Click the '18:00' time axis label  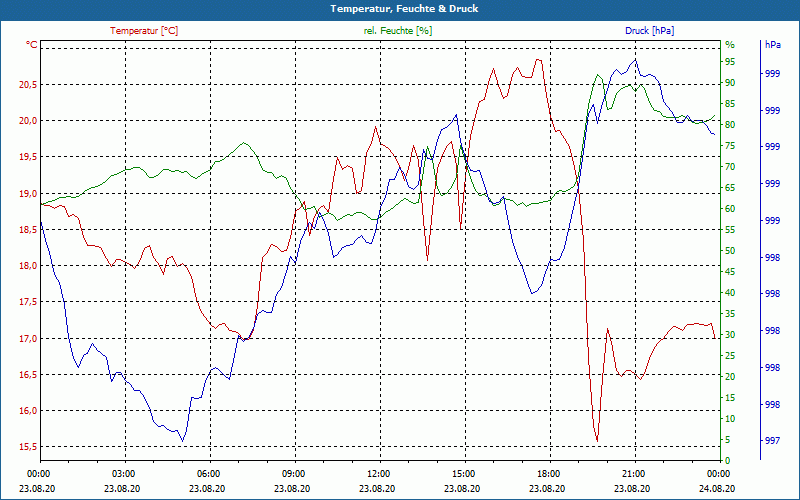tap(548, 473)
